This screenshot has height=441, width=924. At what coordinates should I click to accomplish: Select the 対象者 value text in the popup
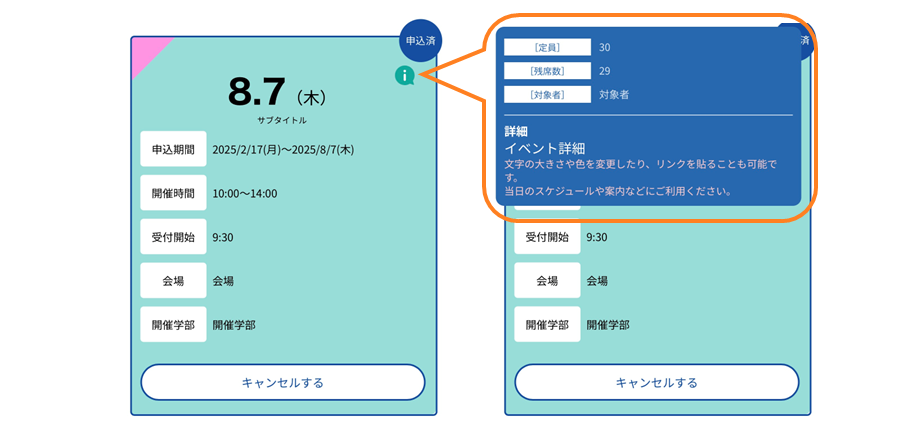pyautogui.click(x=613, y=94)
